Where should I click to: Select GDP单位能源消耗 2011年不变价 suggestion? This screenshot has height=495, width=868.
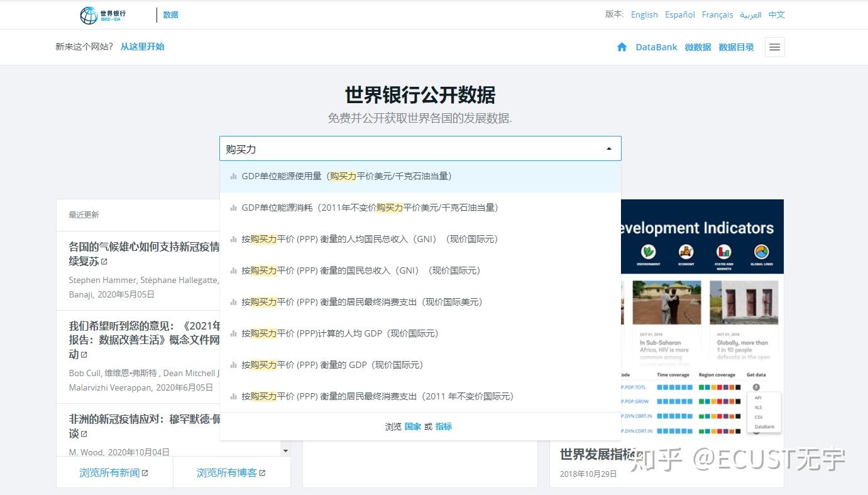tap(420, 208)
